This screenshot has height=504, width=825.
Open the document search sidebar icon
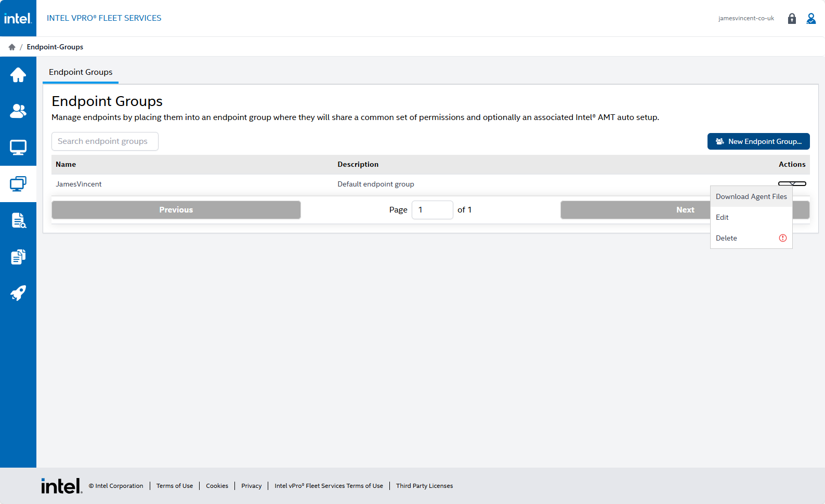(18, 220)
